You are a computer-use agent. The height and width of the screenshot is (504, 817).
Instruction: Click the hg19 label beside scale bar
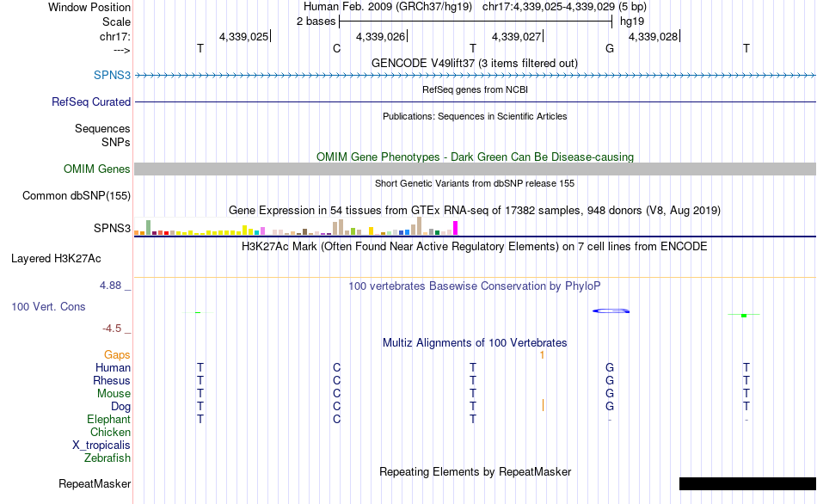click(x=632, y=22)
